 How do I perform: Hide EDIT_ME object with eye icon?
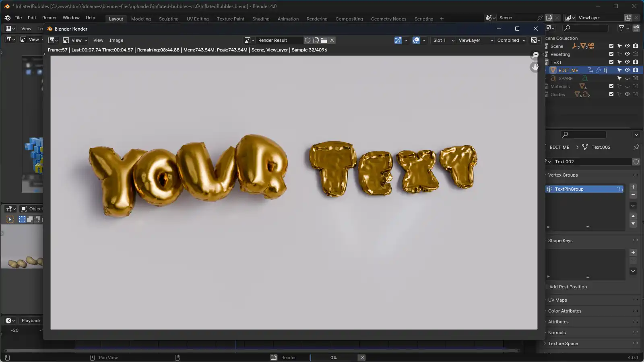[627, 70]
